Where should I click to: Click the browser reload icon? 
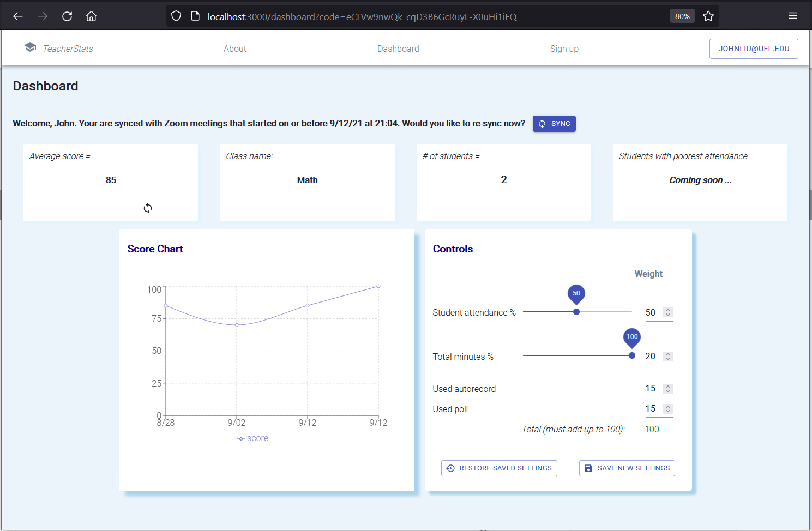(67, 16)
